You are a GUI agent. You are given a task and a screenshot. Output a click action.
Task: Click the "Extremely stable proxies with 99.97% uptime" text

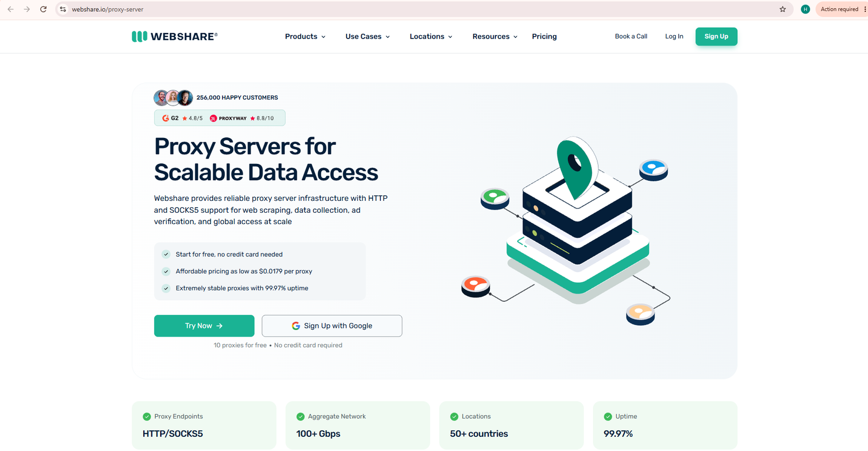point(242,288)
